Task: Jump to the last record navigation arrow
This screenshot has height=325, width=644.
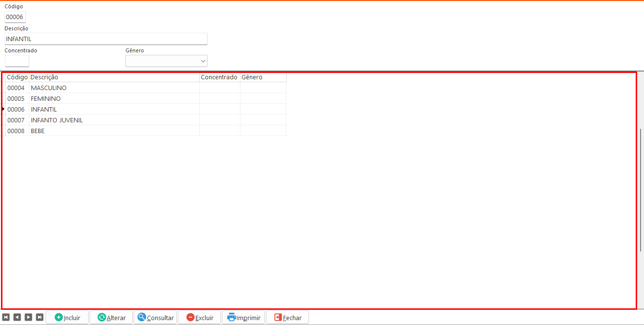Action: tap(40, 317)
